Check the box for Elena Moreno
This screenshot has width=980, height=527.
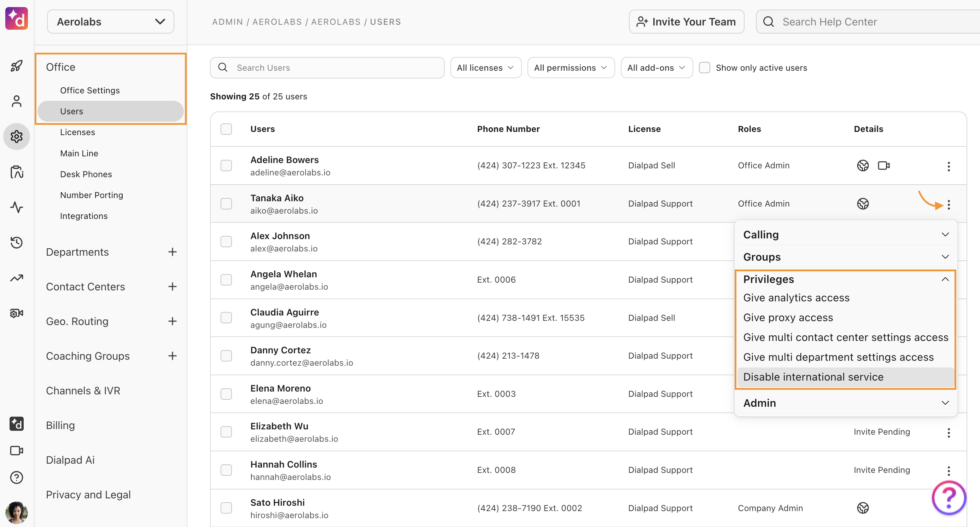click(x=226, y=394)
